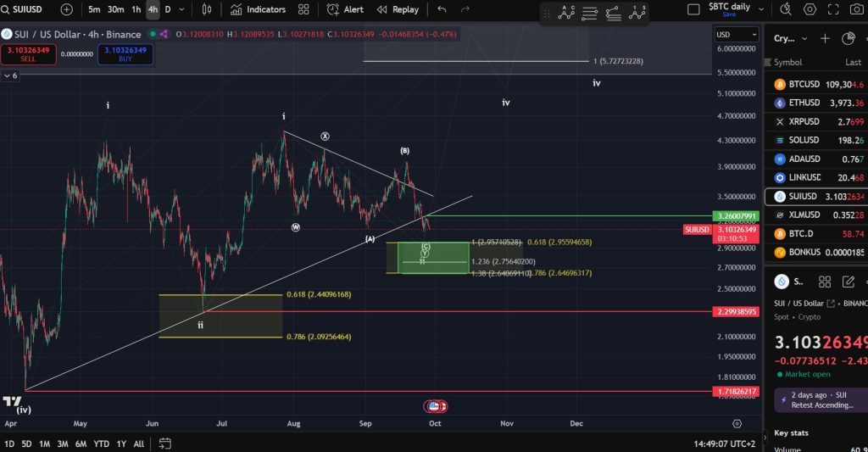Select SOLUSD in the watchlist
Viewport: 868px width, 452px height.
[x=816, y=140]
